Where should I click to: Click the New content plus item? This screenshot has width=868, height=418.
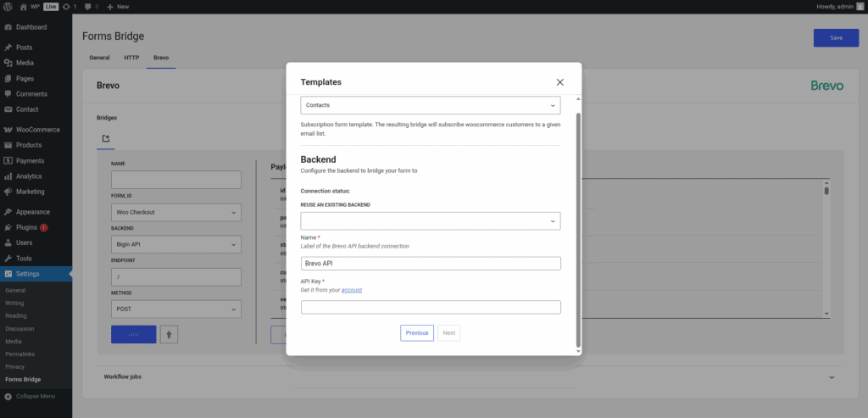[118, 7]
